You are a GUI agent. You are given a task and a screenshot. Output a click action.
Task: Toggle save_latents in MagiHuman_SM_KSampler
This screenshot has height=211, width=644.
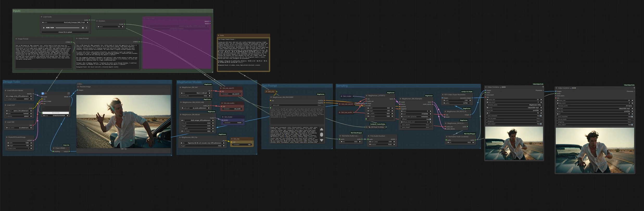416,125
